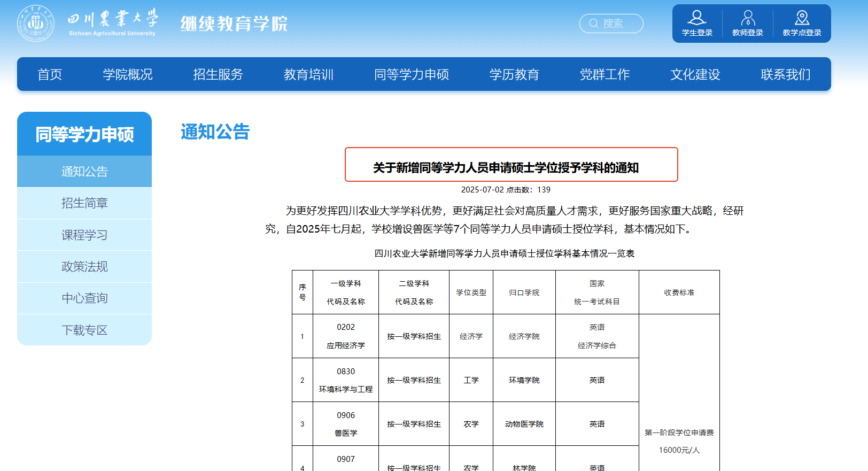Go to 课程学习 sidebar item
This screenshot has width=868, height=471.
84,235
